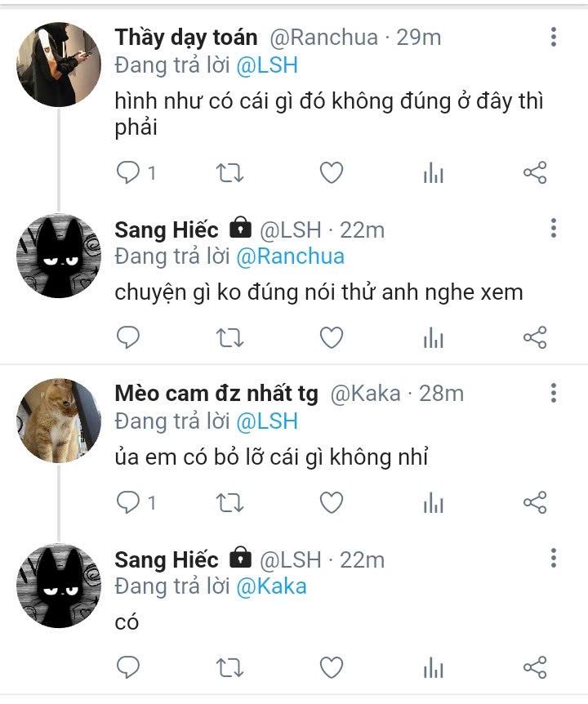
Task: Open more options on Sang Hiếc's reply to @Ranchua
Action: click(554, 228)
